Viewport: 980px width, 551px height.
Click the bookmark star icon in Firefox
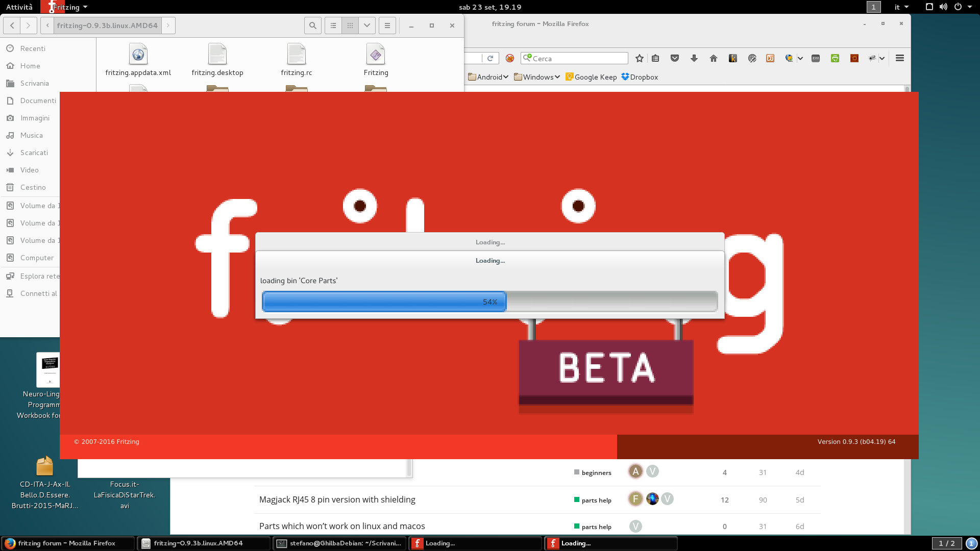tap(639, 58)
